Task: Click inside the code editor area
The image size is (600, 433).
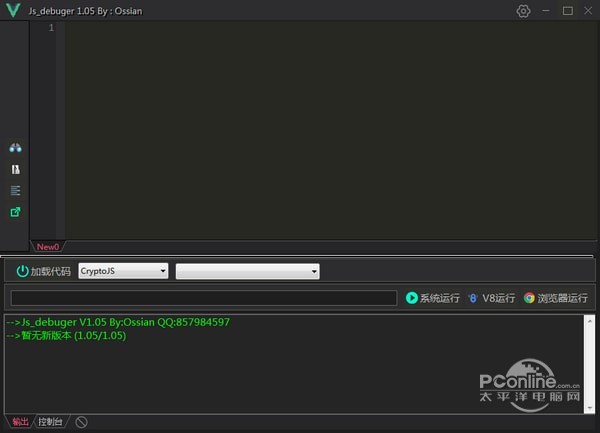Action: [331, 130]
